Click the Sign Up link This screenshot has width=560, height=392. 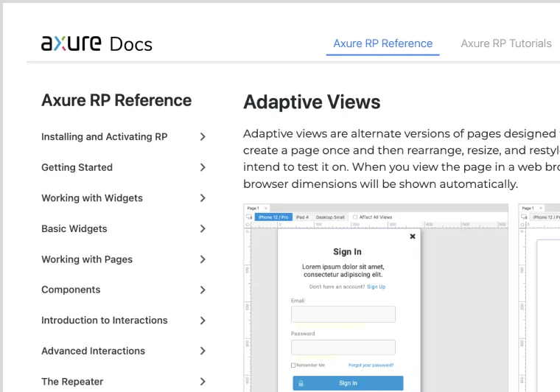click(376, 287)
